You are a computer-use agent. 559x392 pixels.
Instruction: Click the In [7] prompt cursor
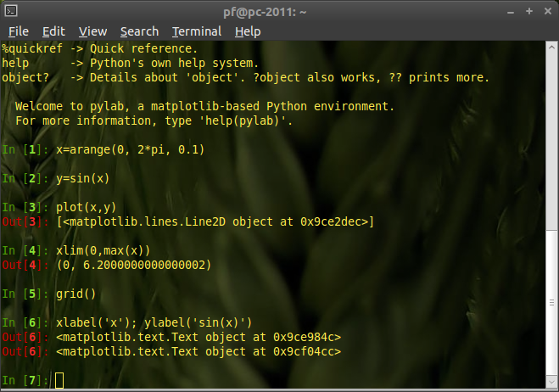(x=59, y=380)
